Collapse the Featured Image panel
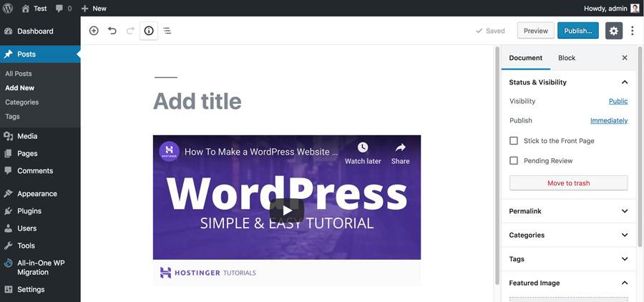The image size is (644, 302). pos(568,283)
